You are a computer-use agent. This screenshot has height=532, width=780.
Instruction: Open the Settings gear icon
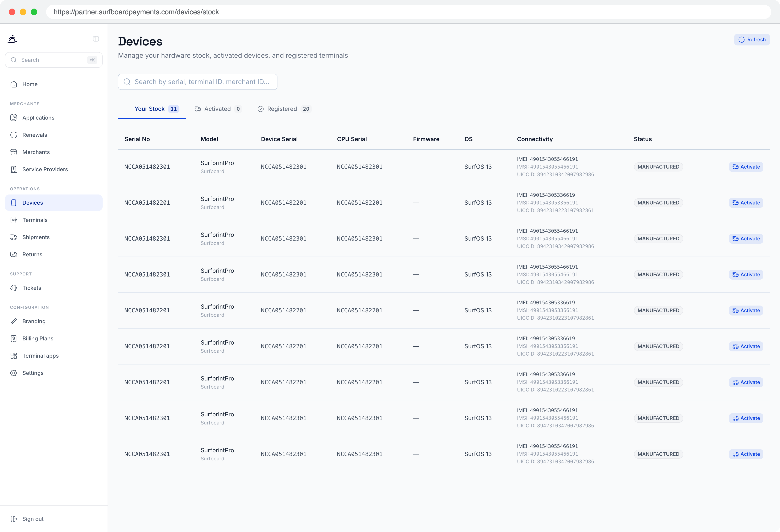coord(14,373)
